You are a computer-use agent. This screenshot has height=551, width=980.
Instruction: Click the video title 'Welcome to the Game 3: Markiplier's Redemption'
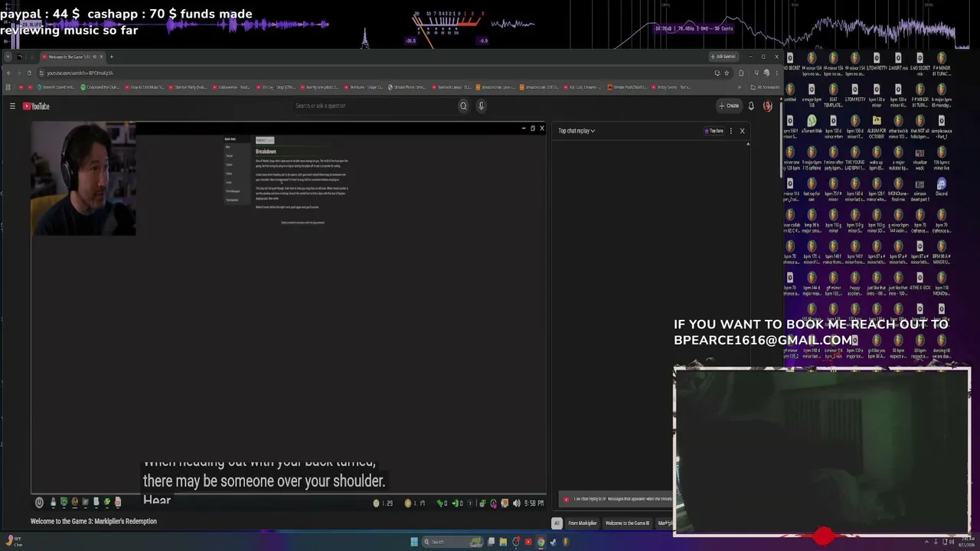click(x=93, y=521)
